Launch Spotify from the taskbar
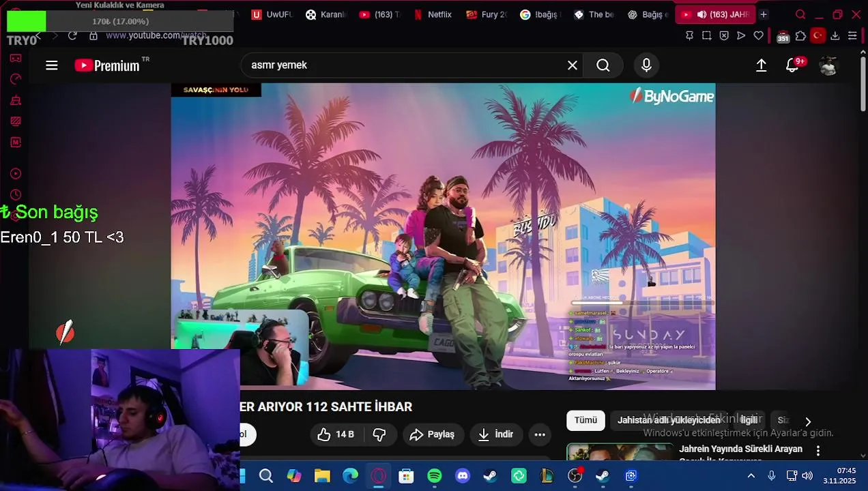Screen dimensions: 868x491 click(435, 476)
